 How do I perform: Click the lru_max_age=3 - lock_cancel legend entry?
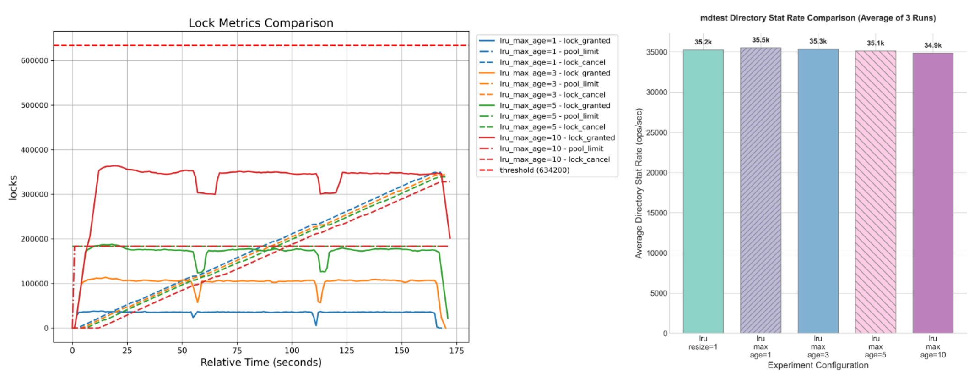point(552,95)
